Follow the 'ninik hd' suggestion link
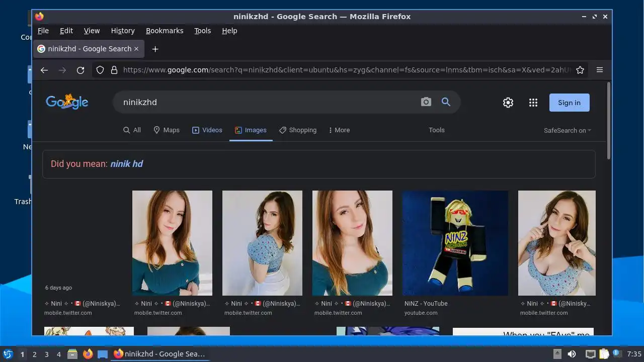The height and width of the screenshot is (362, 644). pos(127,164)
